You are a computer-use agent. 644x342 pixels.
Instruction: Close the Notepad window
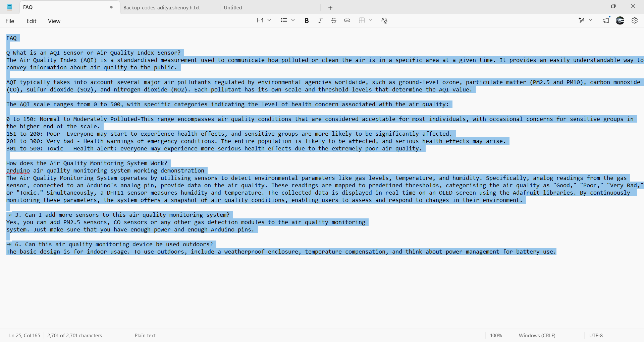(633, 6)
